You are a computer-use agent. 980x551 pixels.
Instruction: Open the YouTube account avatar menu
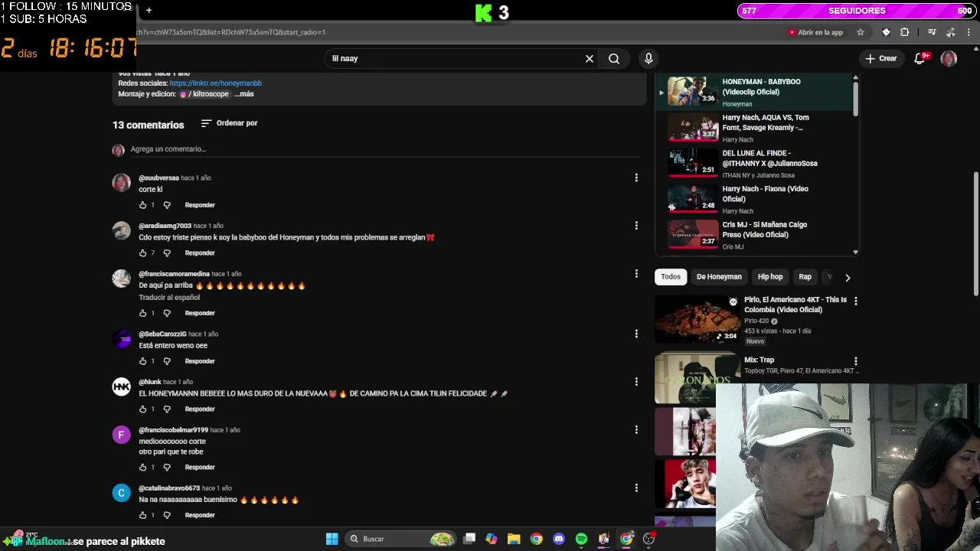949,59
